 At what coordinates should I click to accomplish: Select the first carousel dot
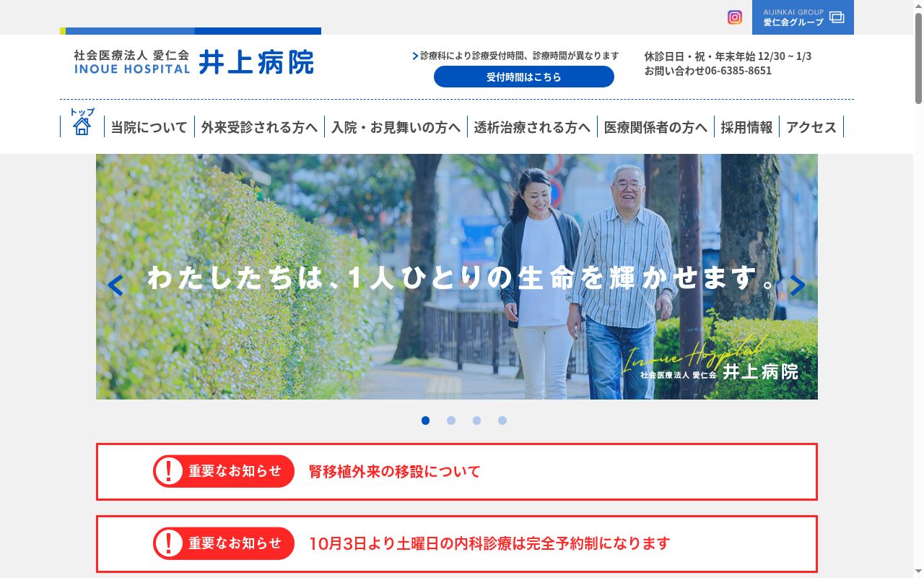coord(426,420)
